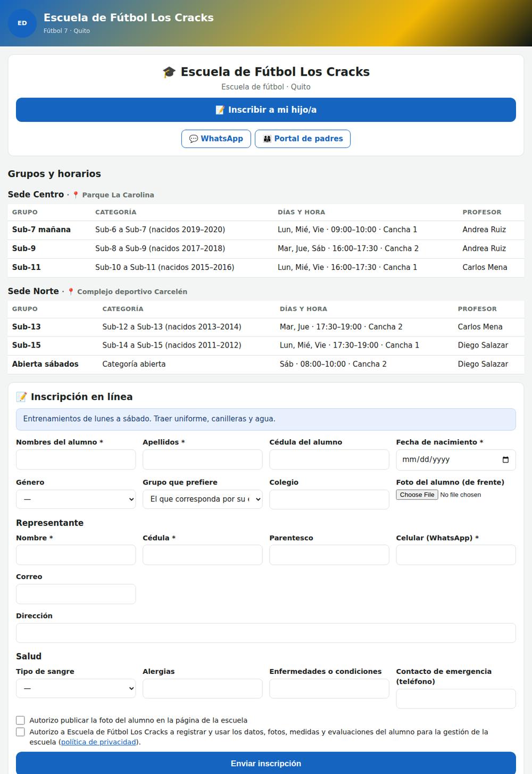The width and height of the screenshot is (532, 774).
Task: Click the training days info banner
Action: coord(266,419)
